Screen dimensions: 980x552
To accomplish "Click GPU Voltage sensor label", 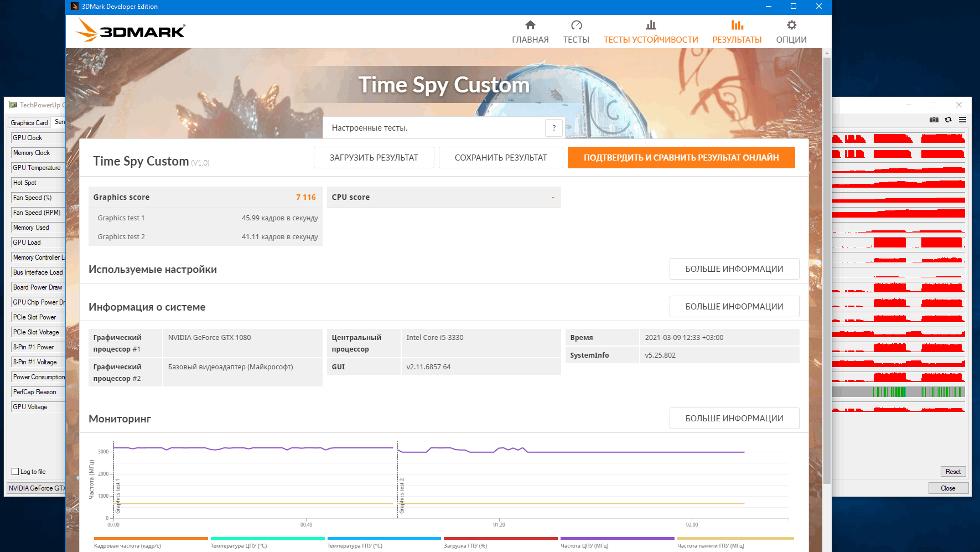I will coord(38,407).
